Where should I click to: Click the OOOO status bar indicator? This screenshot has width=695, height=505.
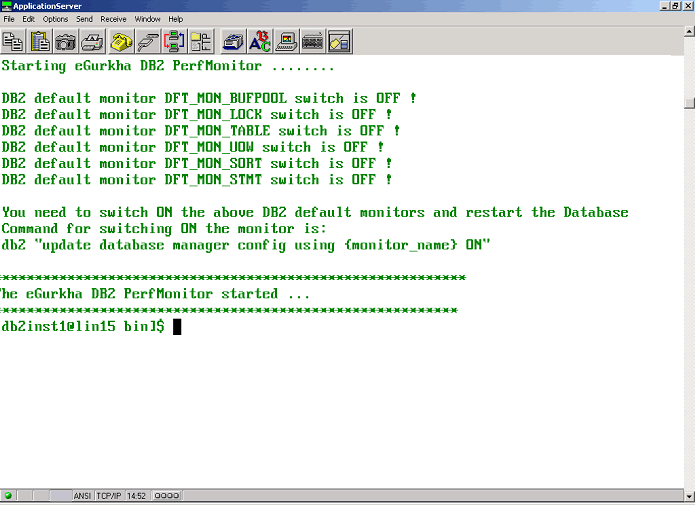point(167,495)
